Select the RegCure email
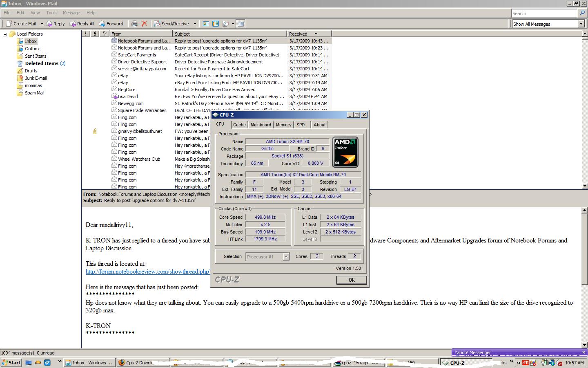The width and height of the screenshot is (588, 368). (x=207, y=90)
